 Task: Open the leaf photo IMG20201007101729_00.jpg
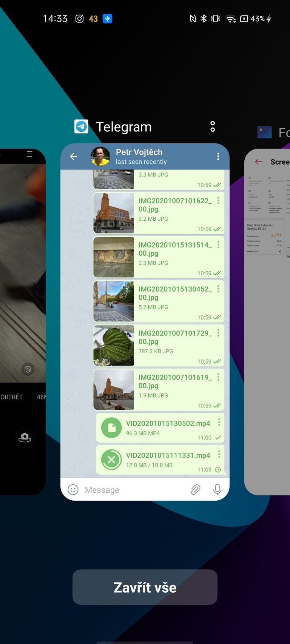click(x=114, y=346)
